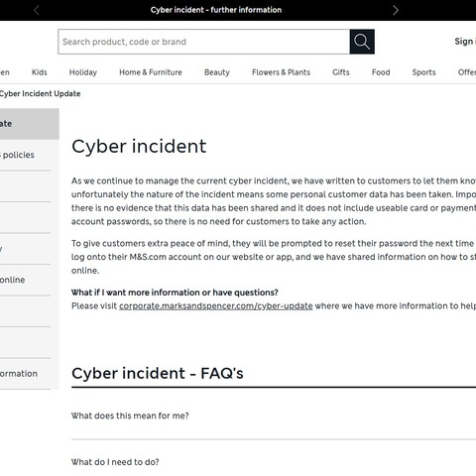Click the Sign in link
The width and height of the screenshot is (476, 476).
pyautogui.click(x=465, y=42)
